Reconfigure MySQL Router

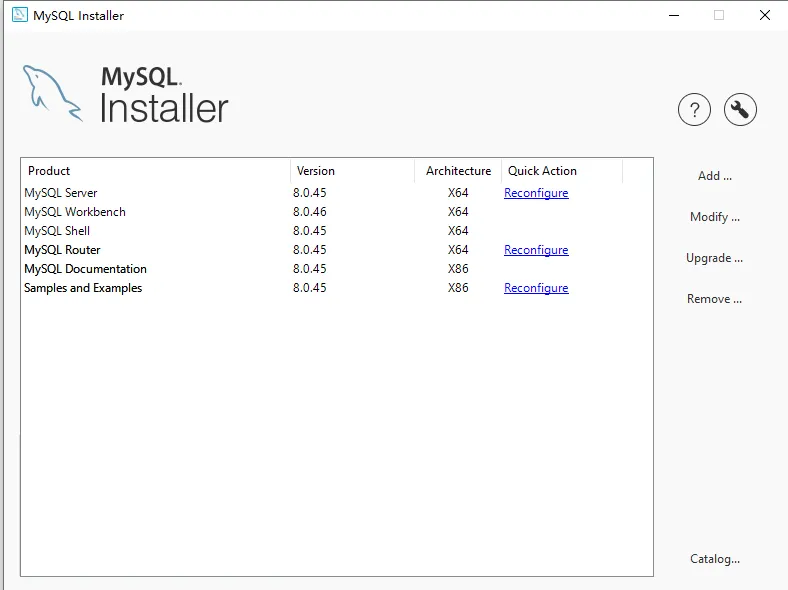click(x=536, y=250)
